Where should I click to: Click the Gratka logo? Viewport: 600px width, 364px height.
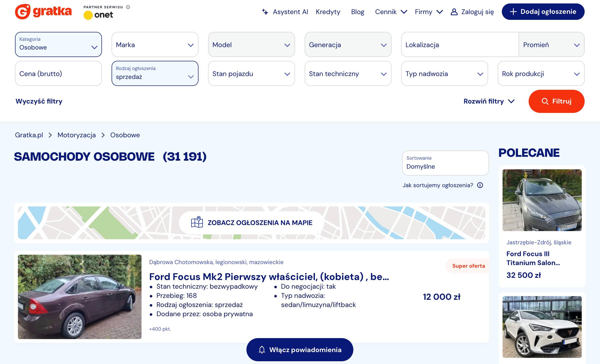tap(43, 11)
